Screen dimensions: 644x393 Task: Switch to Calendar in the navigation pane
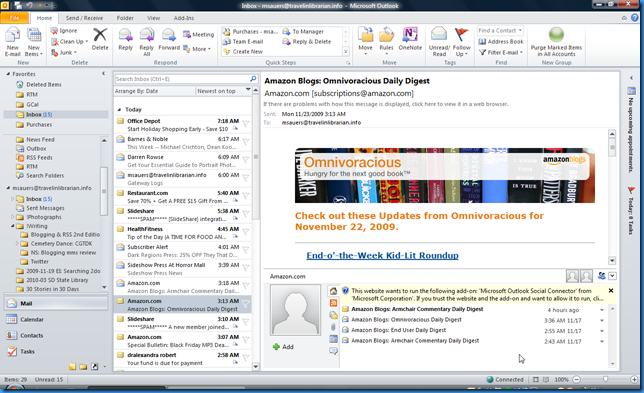pos(57,319)
